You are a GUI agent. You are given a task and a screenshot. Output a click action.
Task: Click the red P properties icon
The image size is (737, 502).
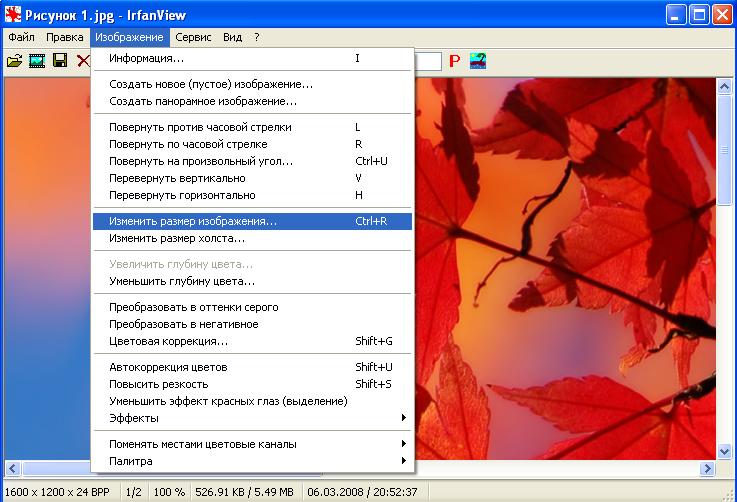tap(454, 61)
